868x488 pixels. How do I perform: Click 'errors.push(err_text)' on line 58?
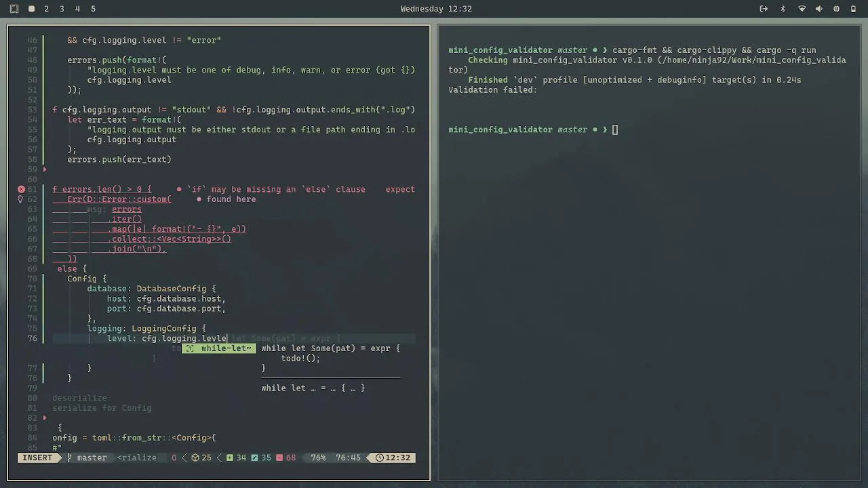[119, 159]
